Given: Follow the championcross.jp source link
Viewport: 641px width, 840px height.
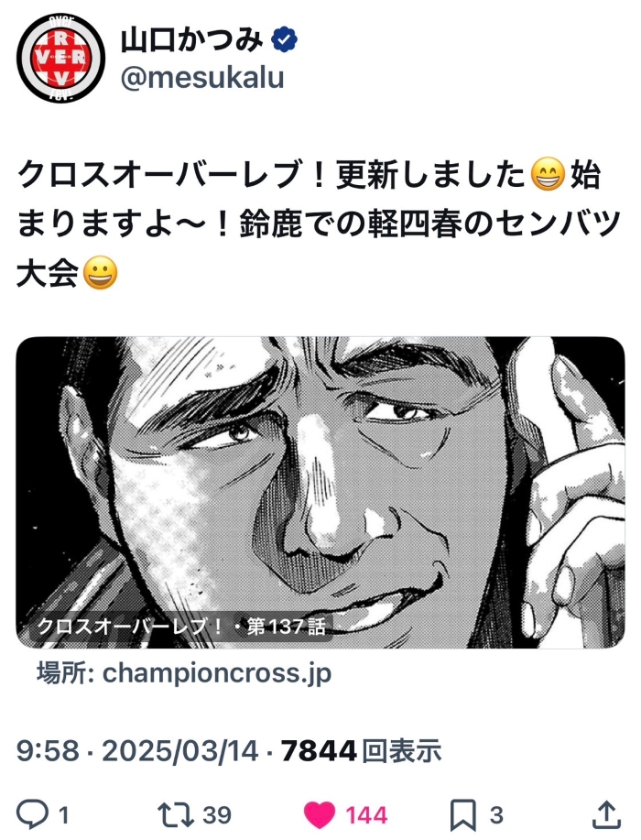Looking at the screenshot, I should click(184, 673).
